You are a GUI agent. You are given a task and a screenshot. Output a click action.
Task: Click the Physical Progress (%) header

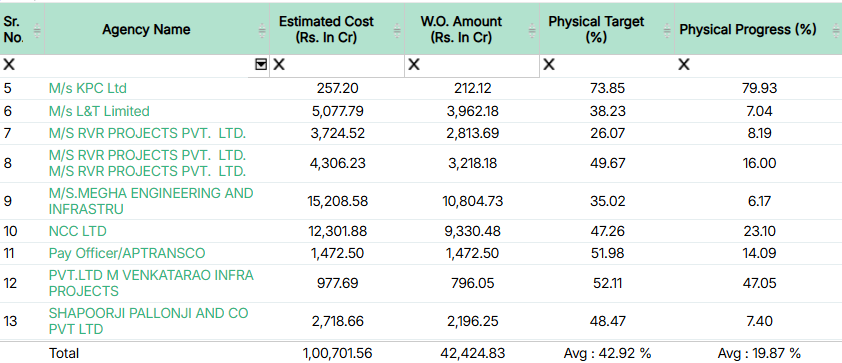pos(748,30)
